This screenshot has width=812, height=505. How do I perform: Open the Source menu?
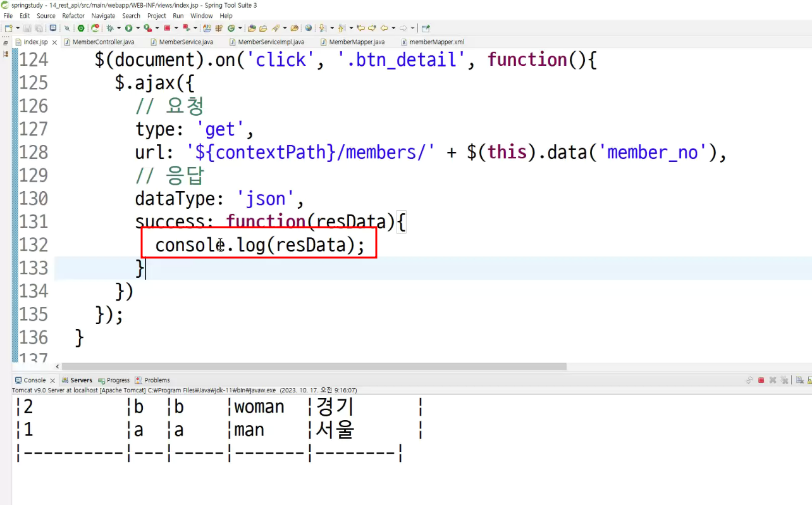(46, 16)
